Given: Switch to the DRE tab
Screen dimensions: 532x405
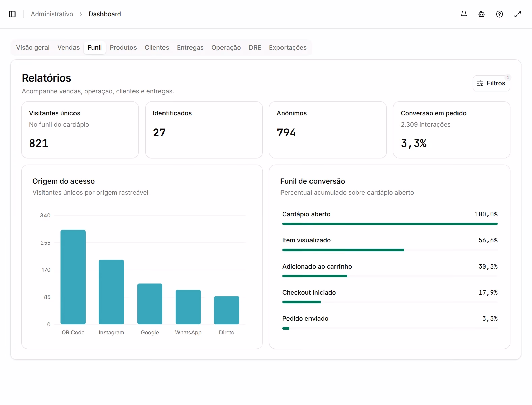Looking at the screenshot, I should tap(255, 48).
